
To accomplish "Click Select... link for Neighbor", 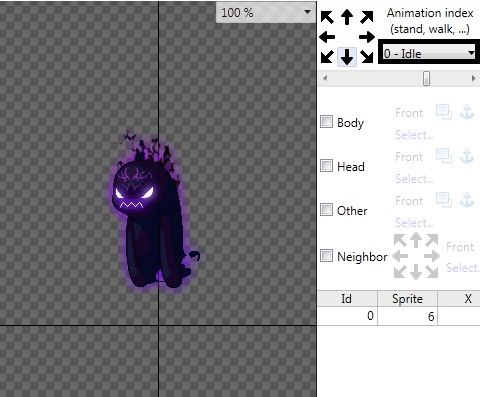I will [463, 268].
